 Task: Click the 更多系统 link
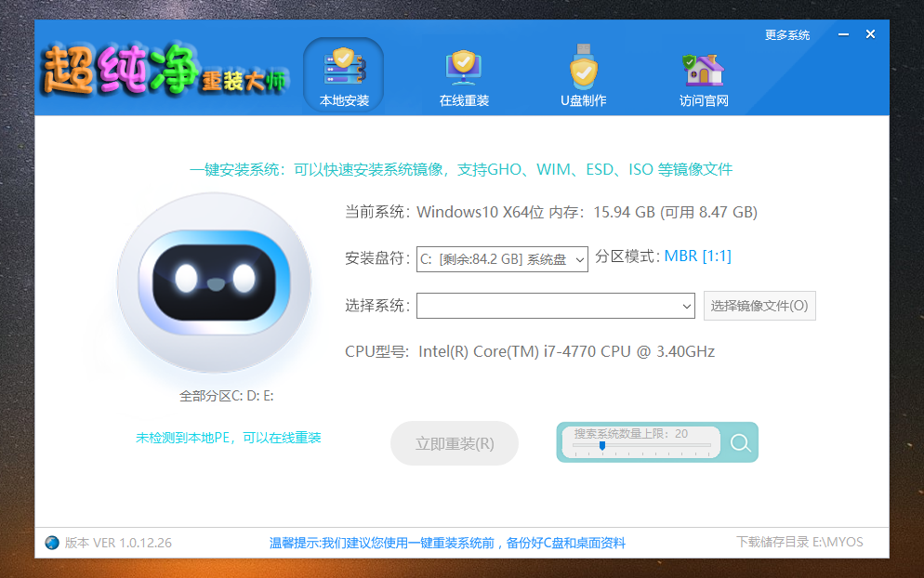tap(786, 34)
